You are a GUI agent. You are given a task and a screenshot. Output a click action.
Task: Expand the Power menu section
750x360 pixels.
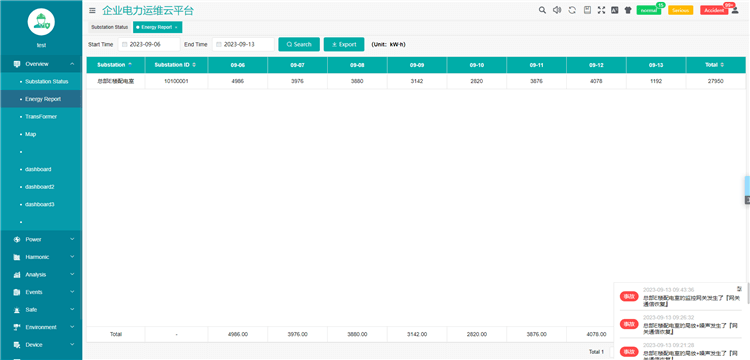click(x=41, y=240)
